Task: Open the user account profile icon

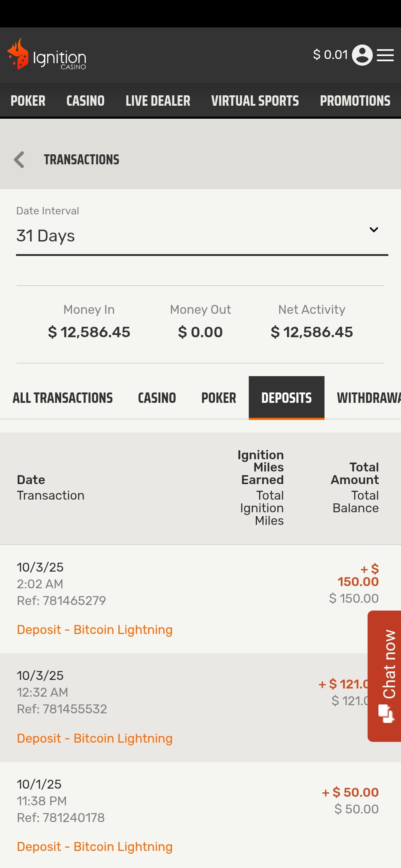Action: pos(362,55)
